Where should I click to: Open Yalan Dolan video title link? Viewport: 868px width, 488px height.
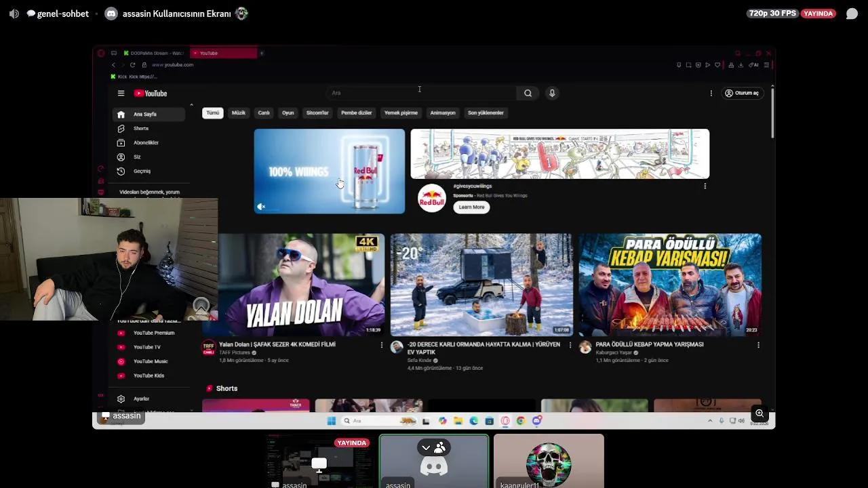[x=277, y=344]
